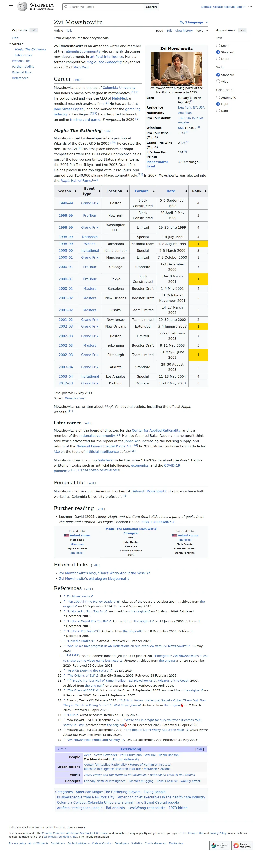
Task: Jump to References in contents
Action: tap(20, 78)
